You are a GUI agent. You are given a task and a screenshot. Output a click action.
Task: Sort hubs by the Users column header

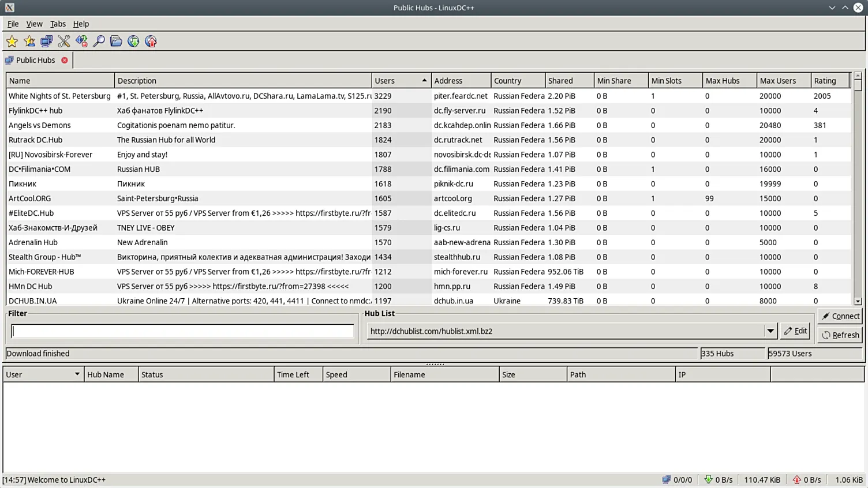point(401,80)
